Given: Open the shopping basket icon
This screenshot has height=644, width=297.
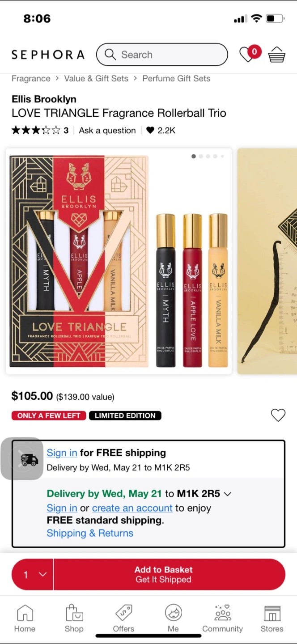Looking at the screenshot, I should [x=276, y=55].
